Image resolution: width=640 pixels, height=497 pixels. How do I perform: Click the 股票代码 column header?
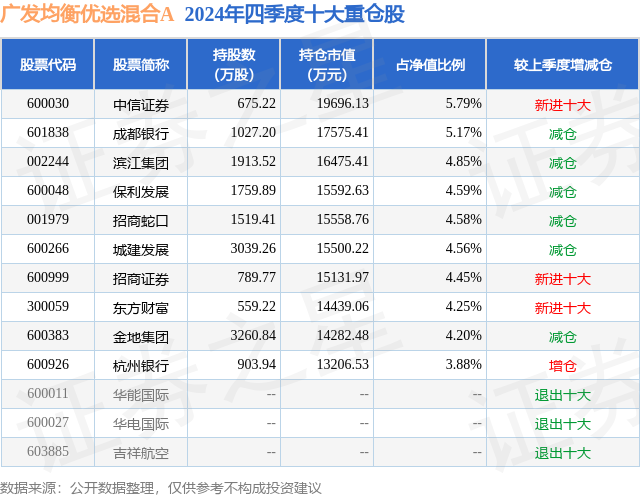48,64
